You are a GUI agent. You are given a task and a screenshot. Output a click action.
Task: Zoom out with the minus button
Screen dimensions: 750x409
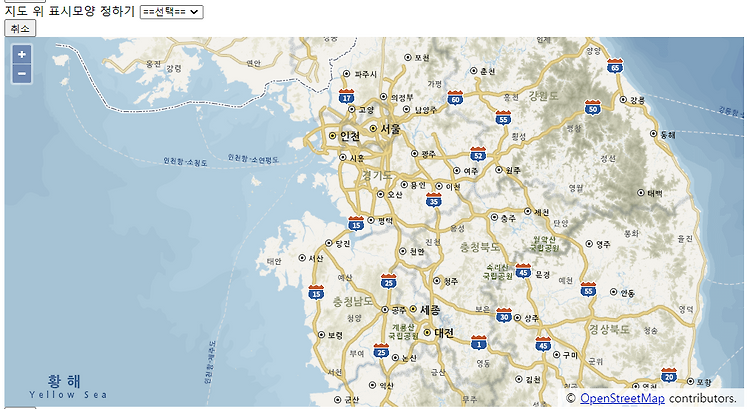click(x=22, y=74)
